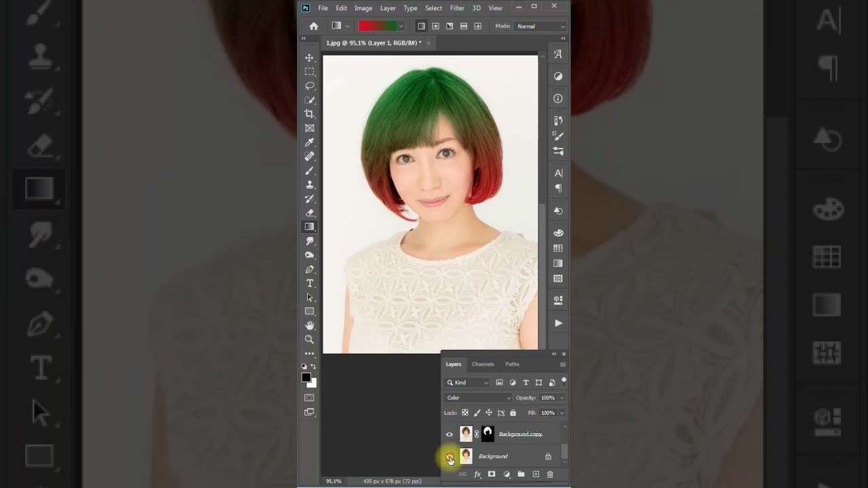The image size is (868, 488).
Task: Select the Rectangular Marquee tool
Action: coord(309,72)
